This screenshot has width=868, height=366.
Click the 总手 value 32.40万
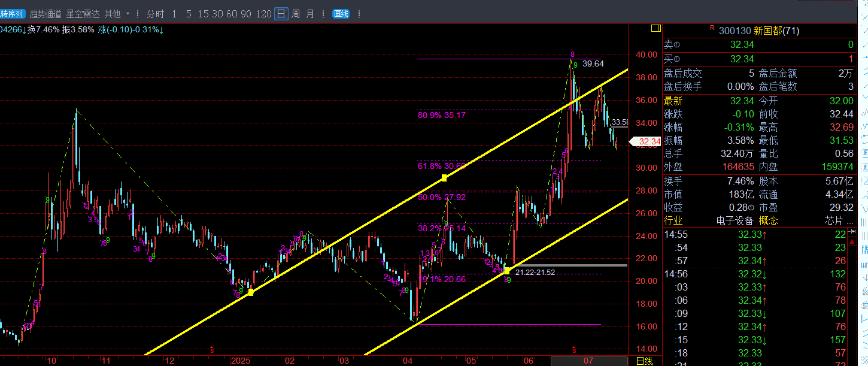[738, 154]
